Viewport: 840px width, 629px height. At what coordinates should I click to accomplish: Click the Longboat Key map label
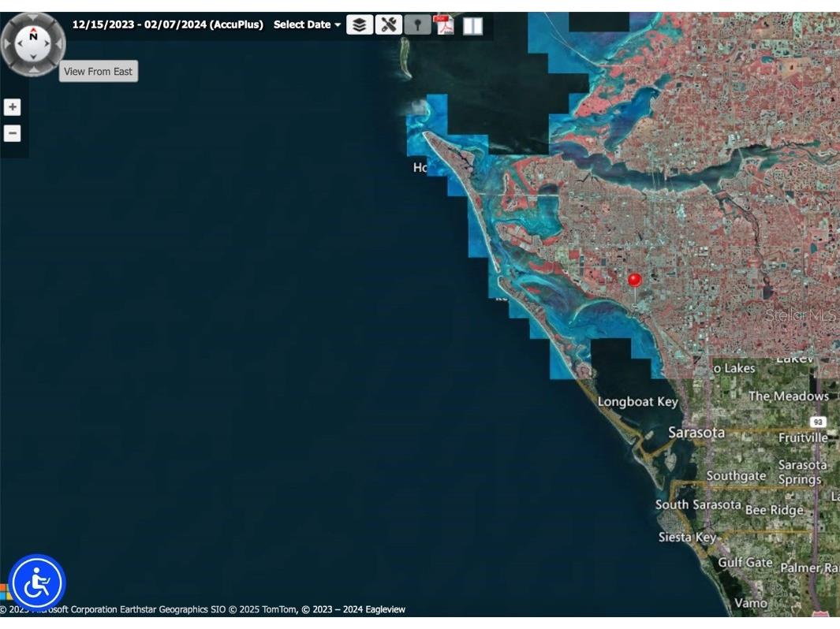(x=637, y=402)
